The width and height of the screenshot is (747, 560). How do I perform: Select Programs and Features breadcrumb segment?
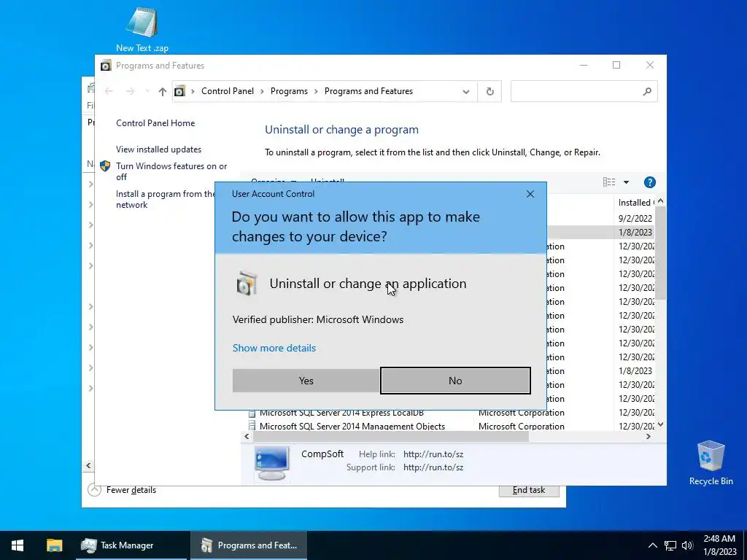click(368, 91)
